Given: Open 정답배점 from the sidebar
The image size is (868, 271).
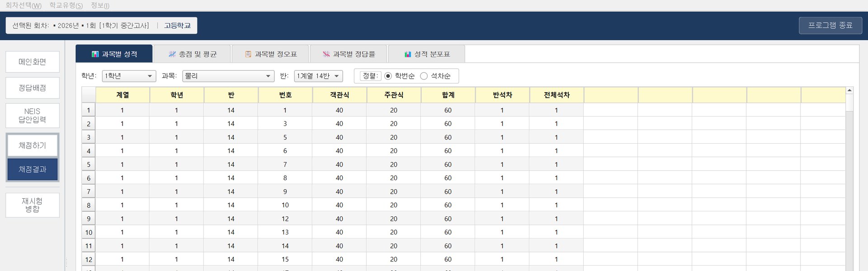Looking at the screenshot, I should (x=33, y=88).
